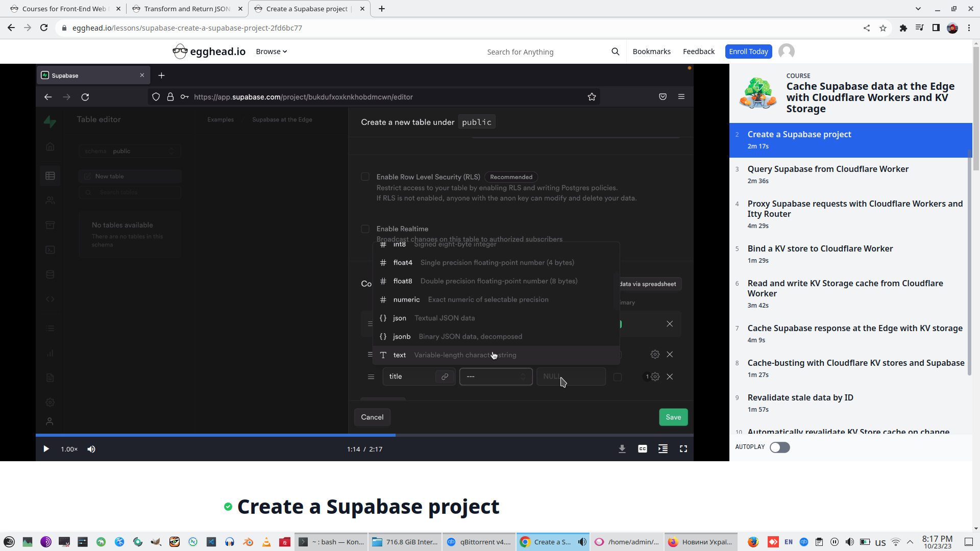Open the transcript panel icon
The width and height of the screenshot is (980, 551).
663,449
